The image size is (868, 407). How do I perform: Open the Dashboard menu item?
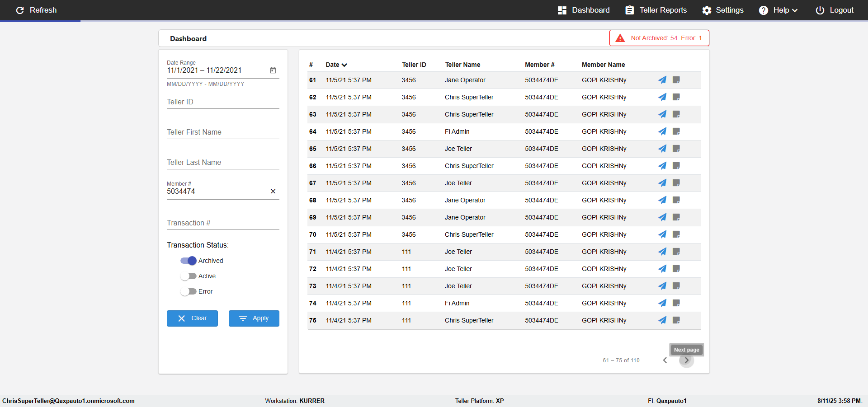584,10
